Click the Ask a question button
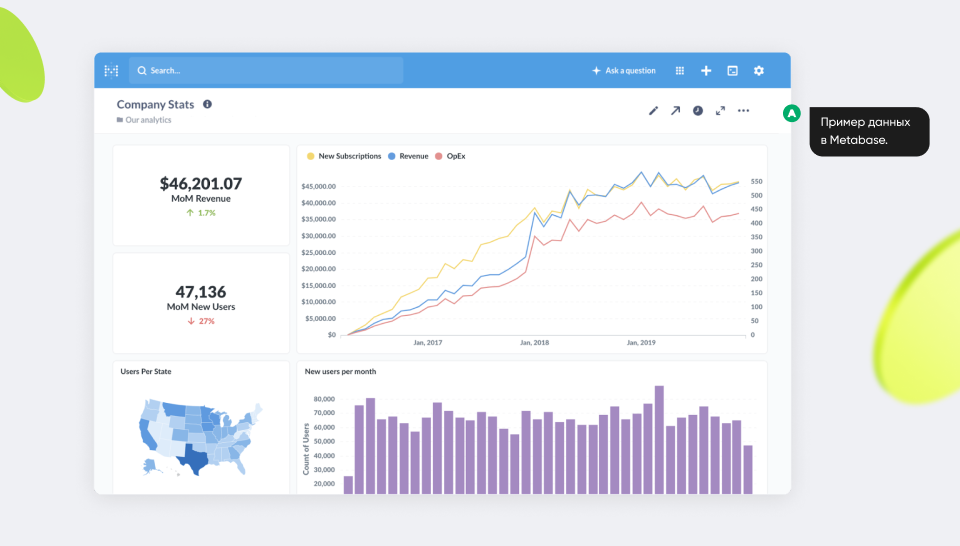 pyautogui.click(x=624, y=71)
